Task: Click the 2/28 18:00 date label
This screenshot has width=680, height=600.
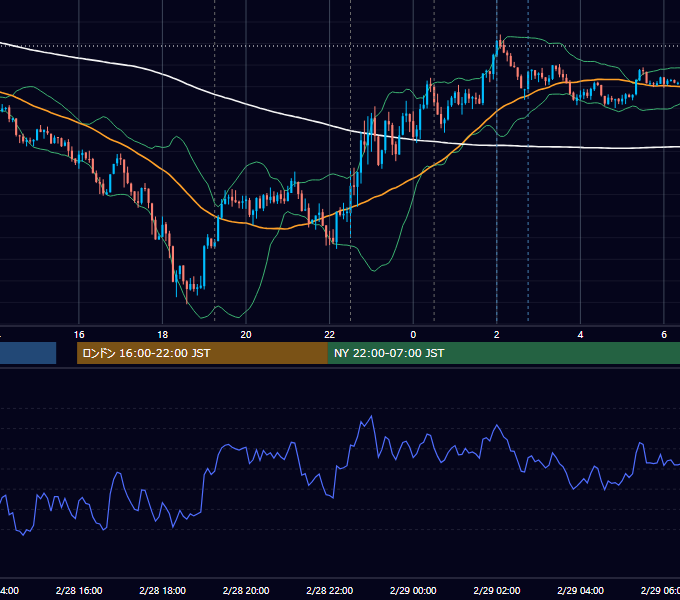Action: click(163, 590)
